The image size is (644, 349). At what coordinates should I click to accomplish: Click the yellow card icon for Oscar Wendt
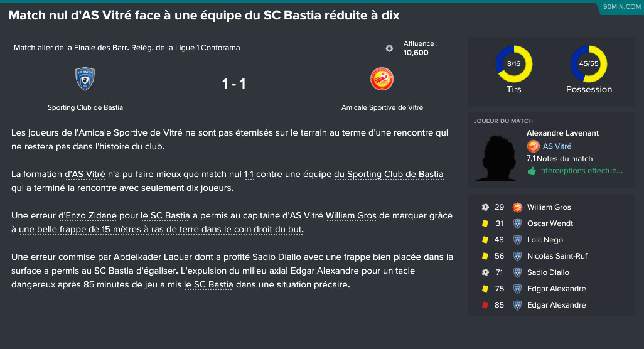[485, 223]
